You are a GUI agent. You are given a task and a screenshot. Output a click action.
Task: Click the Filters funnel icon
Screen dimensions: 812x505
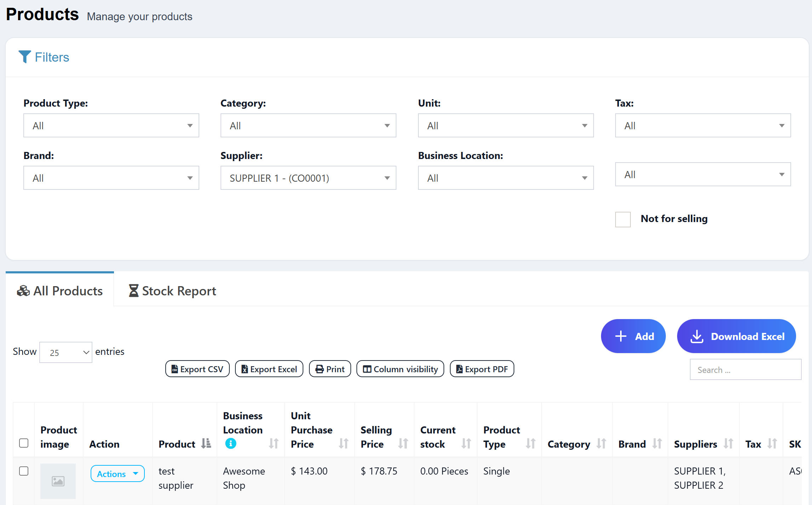(24, 57)
